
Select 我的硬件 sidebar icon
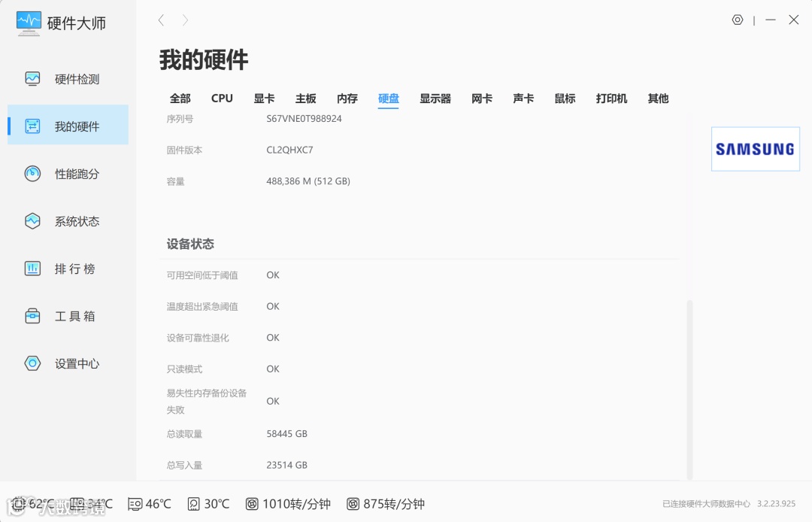32,126
